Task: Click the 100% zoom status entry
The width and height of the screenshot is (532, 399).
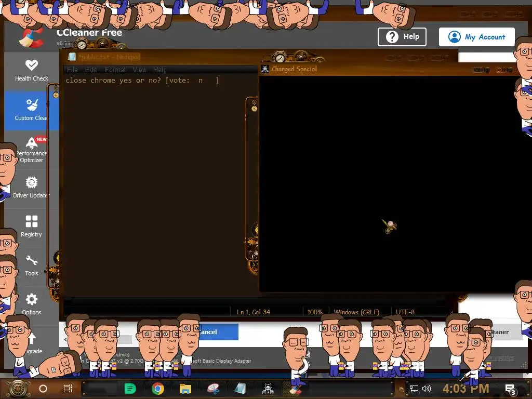Action: [x=315, y=312]
